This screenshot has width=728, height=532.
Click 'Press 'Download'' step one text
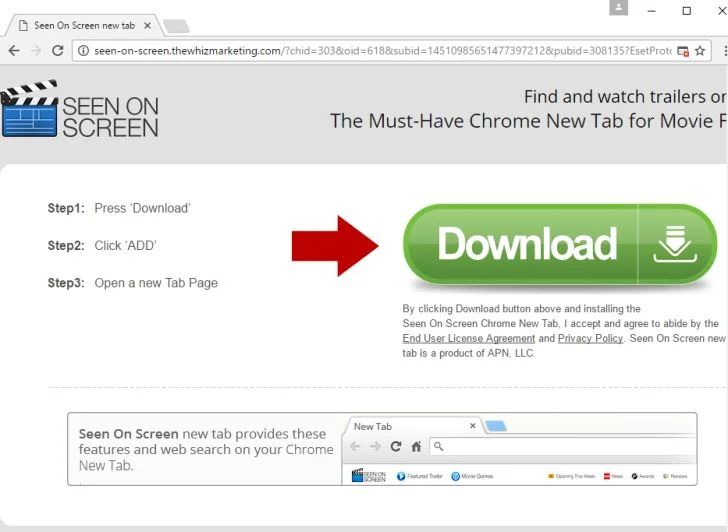143,208
